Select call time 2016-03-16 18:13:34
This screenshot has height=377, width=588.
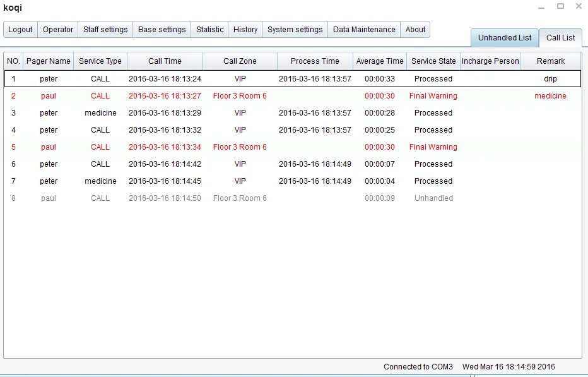tap(165, 147)
